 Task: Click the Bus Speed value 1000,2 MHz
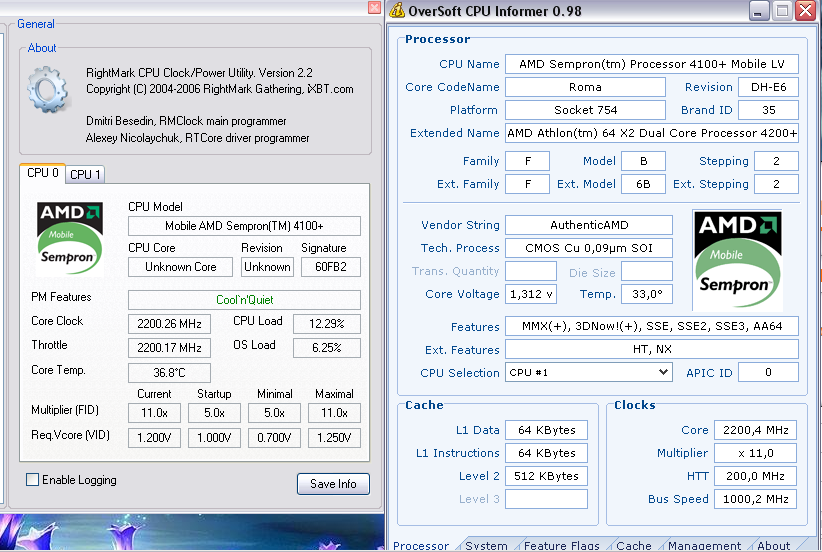[x=755, y=499]
